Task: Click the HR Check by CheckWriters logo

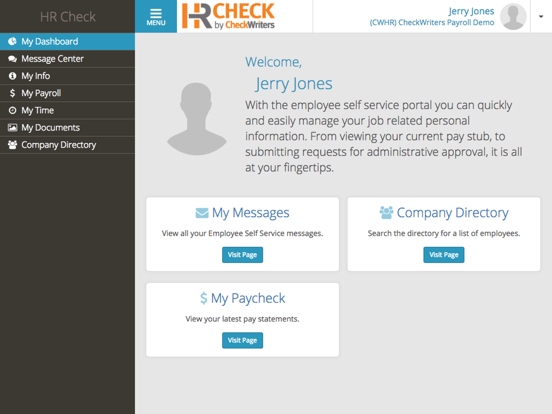Action: click(228, 16)
